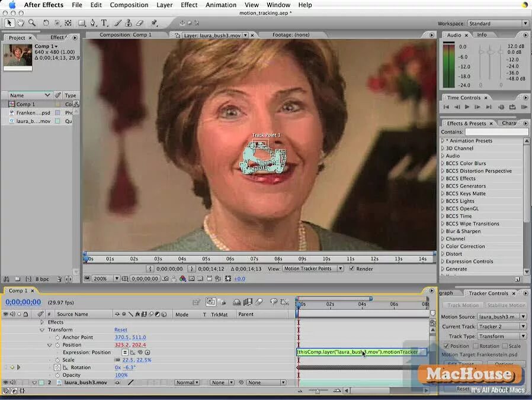Click the Reset Exposure icon beside +0.0
The image size is (532, 400).
pos(228,279)
